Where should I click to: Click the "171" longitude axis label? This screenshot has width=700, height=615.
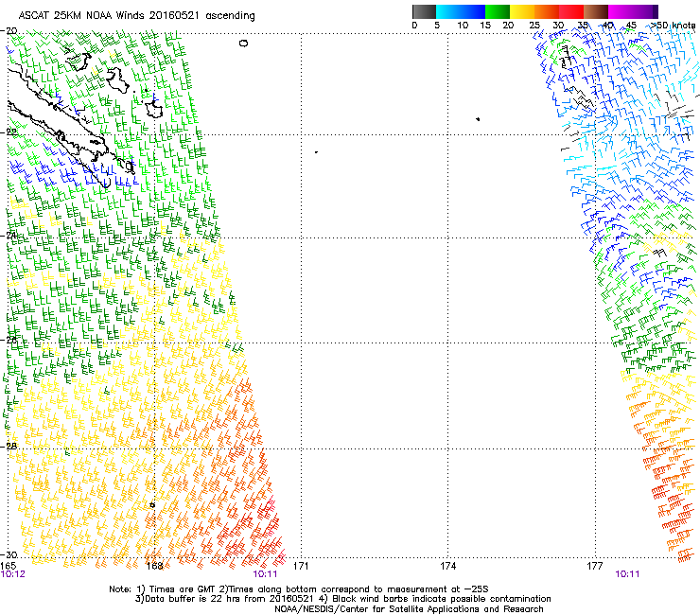coord(301,566)
